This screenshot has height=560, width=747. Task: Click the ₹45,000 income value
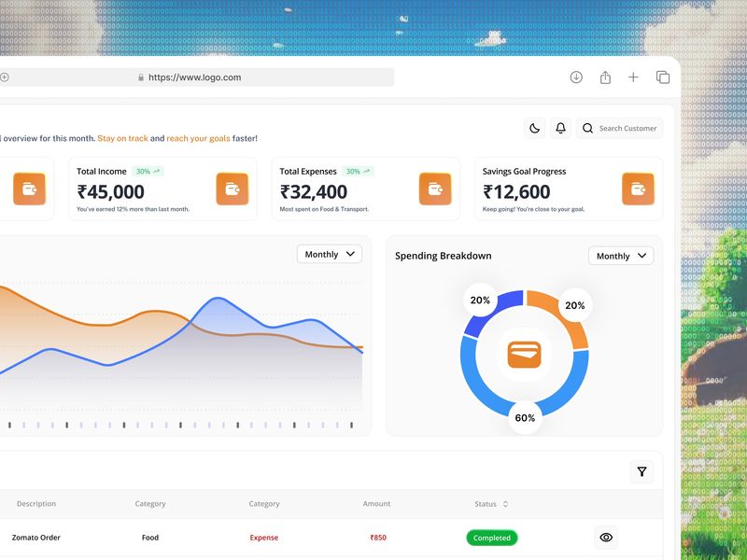point(110,192)
